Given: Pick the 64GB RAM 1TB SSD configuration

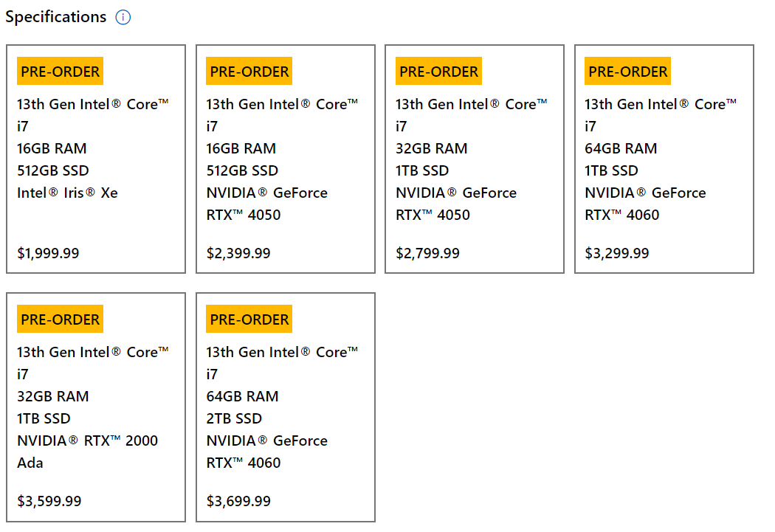Looking at the screenshot, I should pos(664,159).
